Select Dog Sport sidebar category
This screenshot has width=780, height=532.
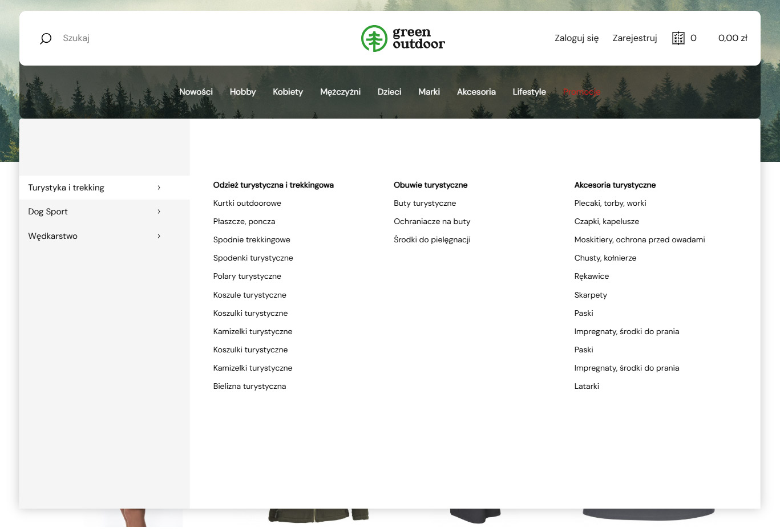click(48, 212)
